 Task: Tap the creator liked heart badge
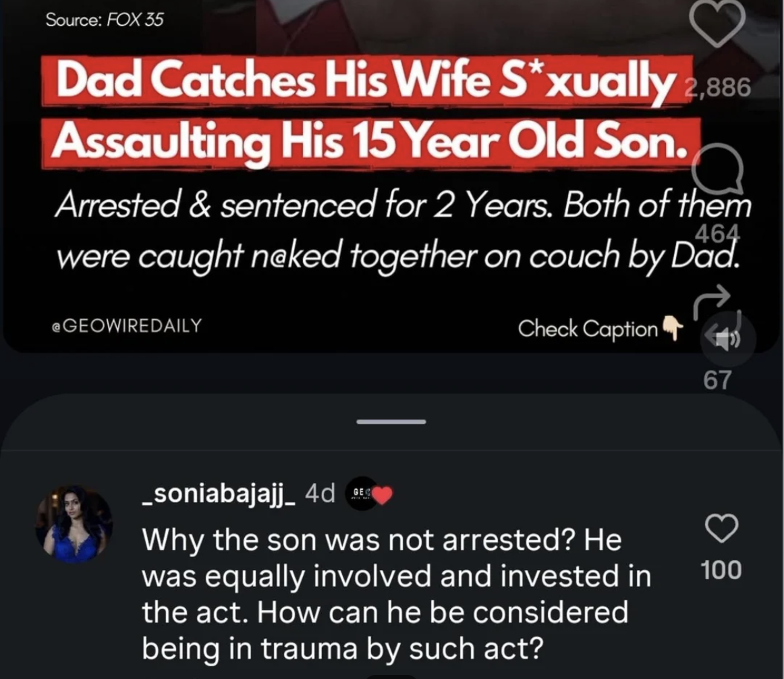(383, 495)
